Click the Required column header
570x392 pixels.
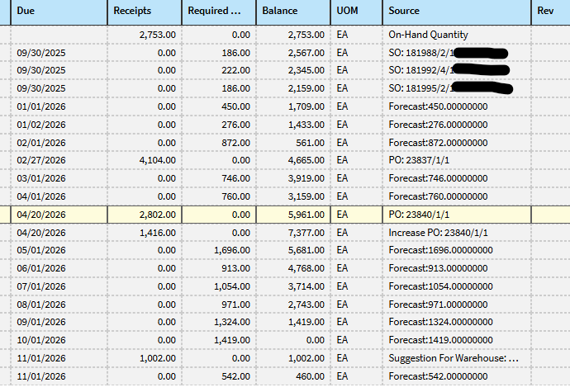pos(219,11)
